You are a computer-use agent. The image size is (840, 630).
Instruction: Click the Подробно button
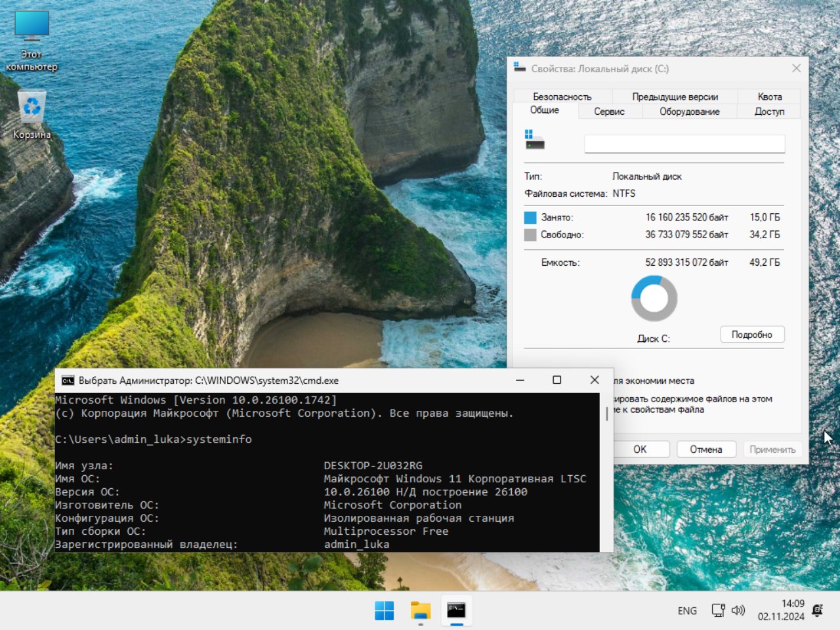pyautogui.click(x=752, y=335)
